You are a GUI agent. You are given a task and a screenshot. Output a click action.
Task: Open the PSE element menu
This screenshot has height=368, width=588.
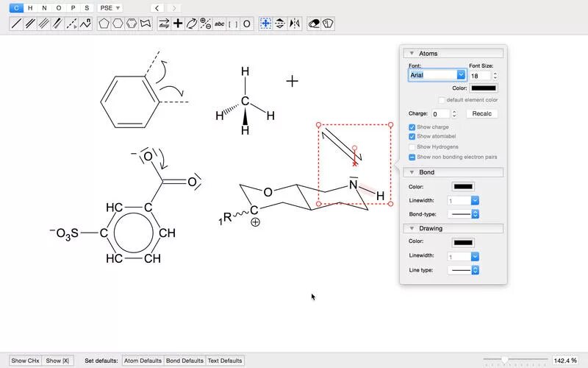[110, 8]
